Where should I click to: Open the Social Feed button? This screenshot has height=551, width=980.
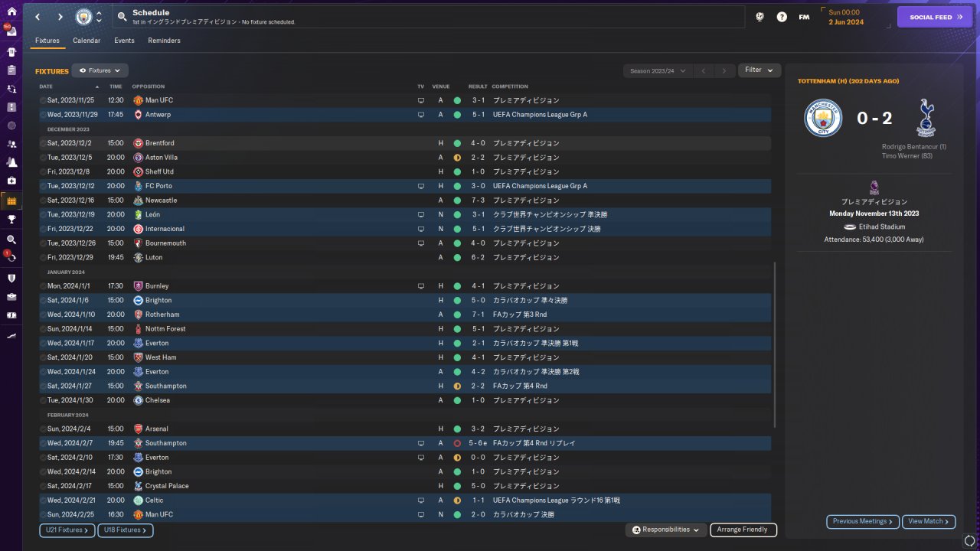[x=934, y=17]
